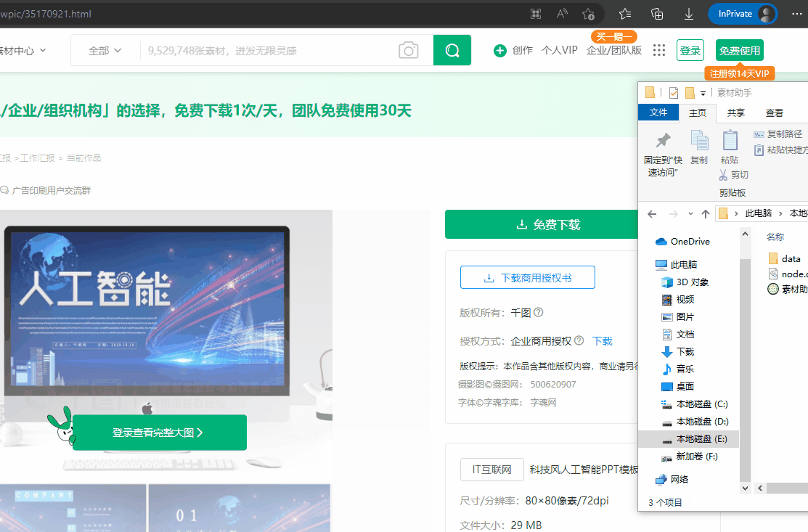Open the 全部 category dropdown in search bar

tap(104, 50)
